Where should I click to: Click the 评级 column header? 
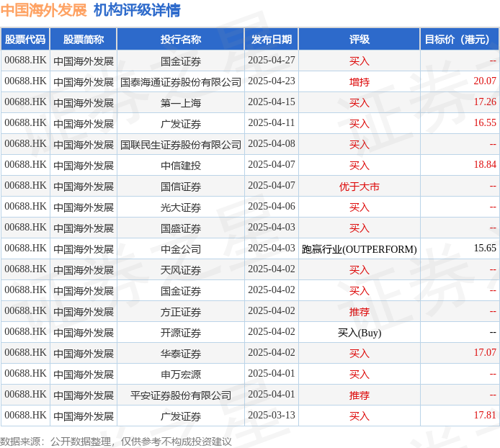pyautogui.click(x=360, y=39)
